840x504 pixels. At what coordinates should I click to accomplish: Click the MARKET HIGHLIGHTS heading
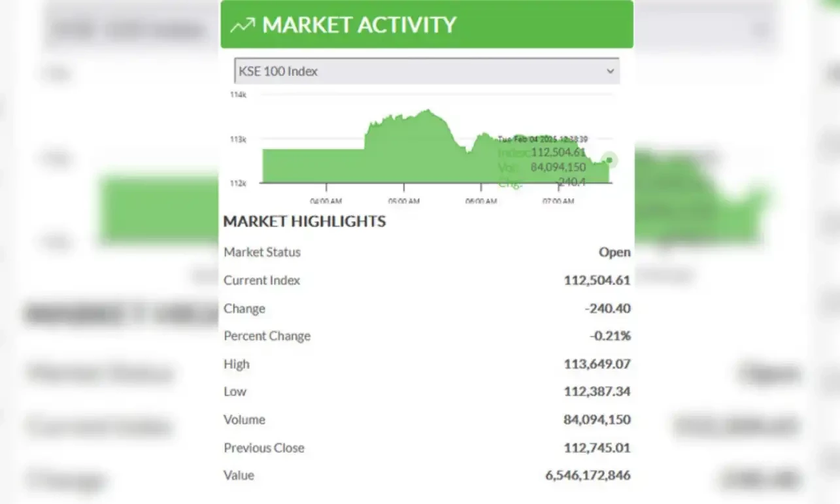point(305,222)
